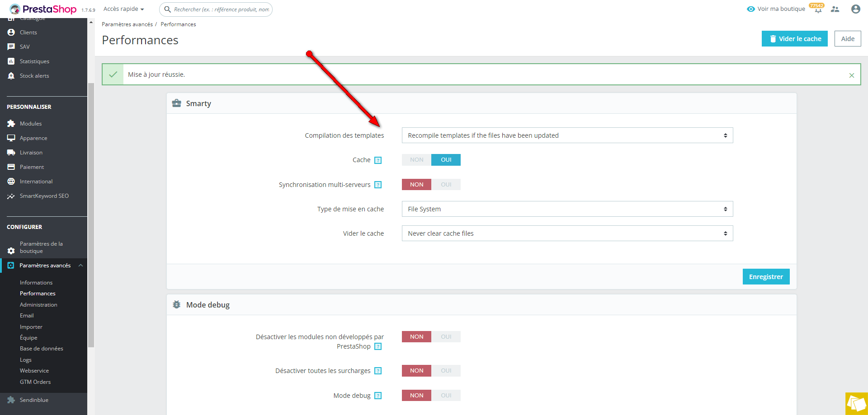
Task: Set Cache to OUI
Action: tap(446, 160)
